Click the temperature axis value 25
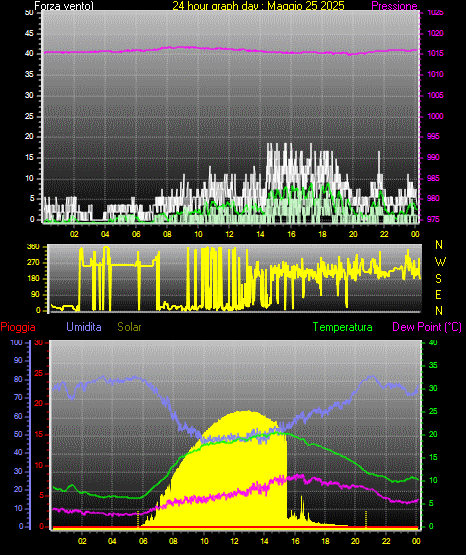The image size is (466, 555). pos(433,411)
